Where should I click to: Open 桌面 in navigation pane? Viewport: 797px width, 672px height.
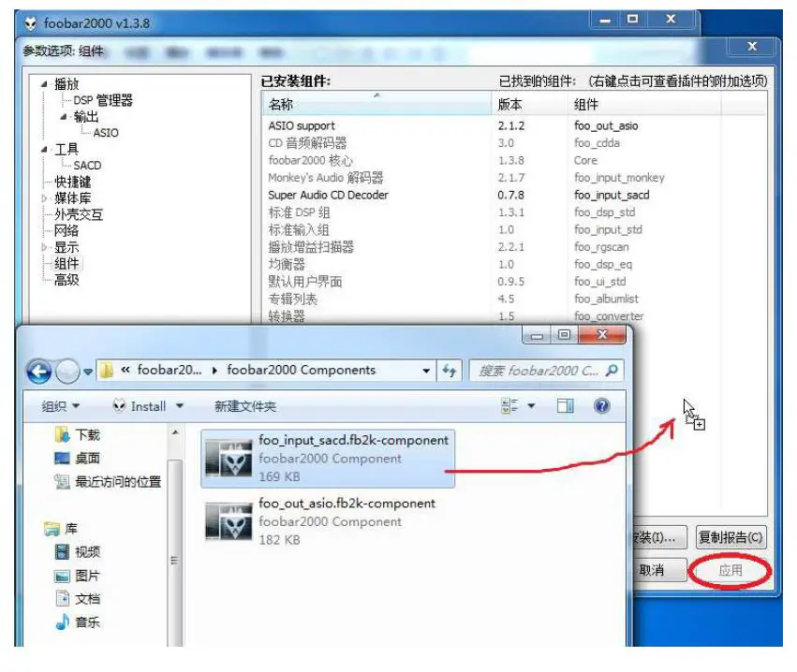click(x=77, y=459)
